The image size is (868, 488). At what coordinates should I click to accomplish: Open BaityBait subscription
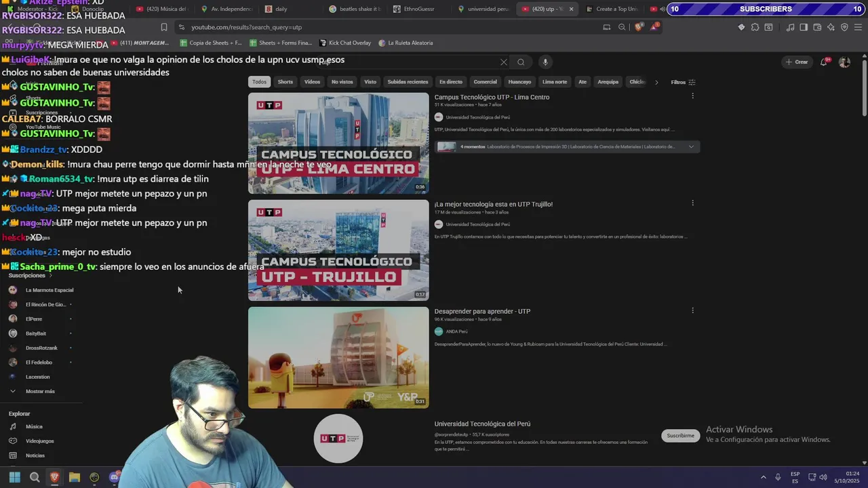(36, 333)
